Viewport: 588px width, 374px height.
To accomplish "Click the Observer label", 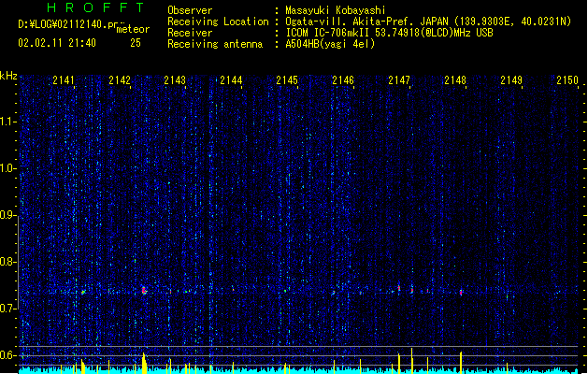I will pos(190,10).
